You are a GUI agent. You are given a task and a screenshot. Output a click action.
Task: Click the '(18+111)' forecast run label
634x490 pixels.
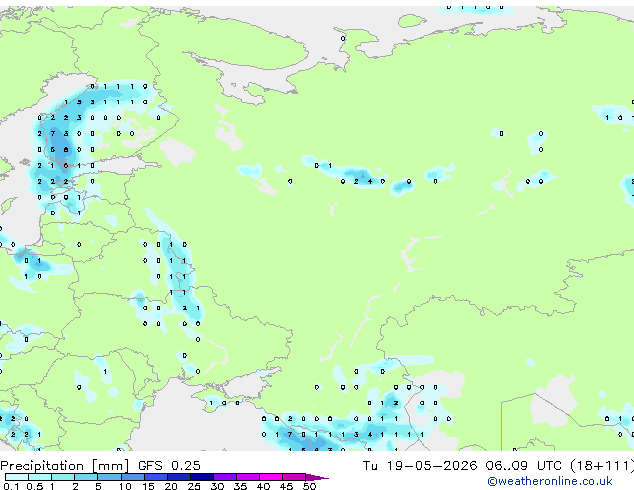pos(602,466)
